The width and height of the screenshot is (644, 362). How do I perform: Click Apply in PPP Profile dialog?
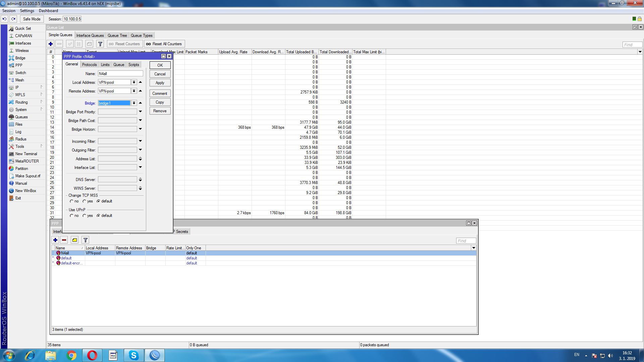(x=160, y=83)
